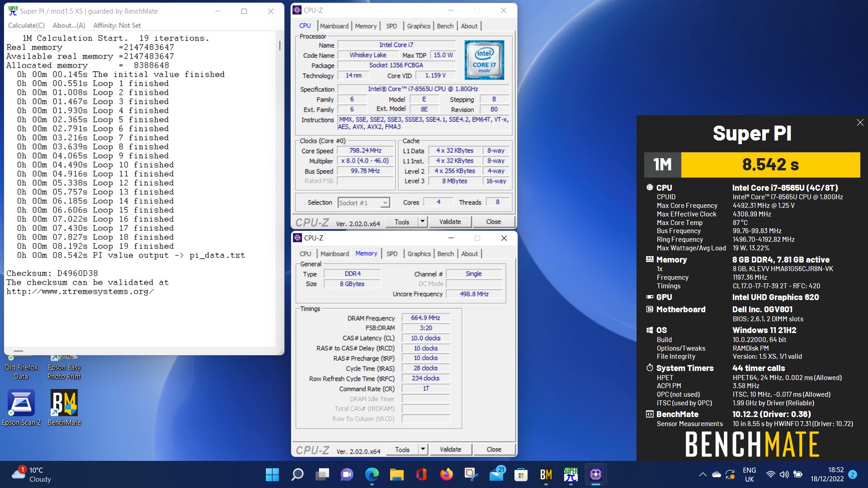
Task: Click Core Speed value 798.24 MHz
Action: pos(365,151)
